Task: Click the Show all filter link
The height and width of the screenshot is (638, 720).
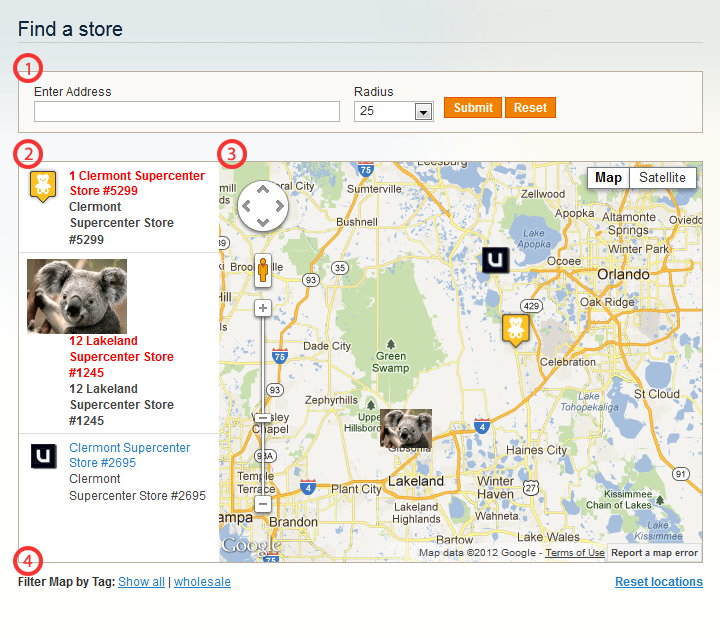Action: pos(141,582)
